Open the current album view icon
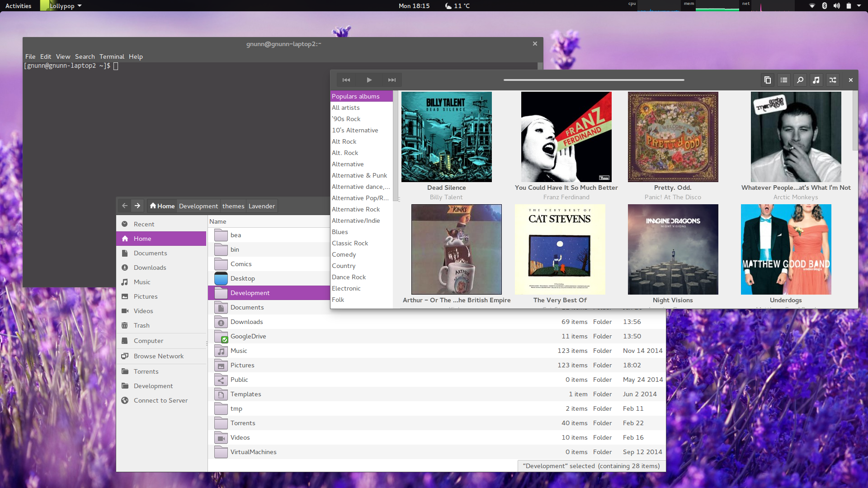The width and height of the screenshot is (868, 488). [x=768, y=80]
